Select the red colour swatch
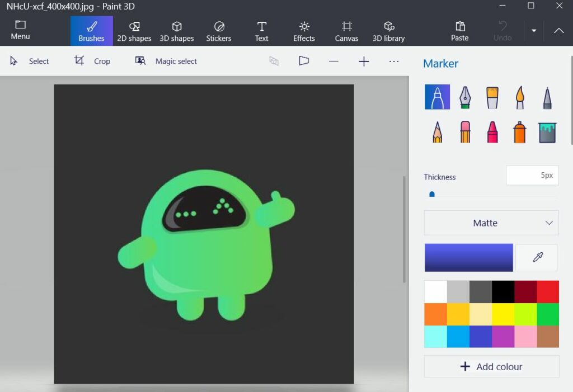Screen dimensions: 573x392 coord(547,291)
